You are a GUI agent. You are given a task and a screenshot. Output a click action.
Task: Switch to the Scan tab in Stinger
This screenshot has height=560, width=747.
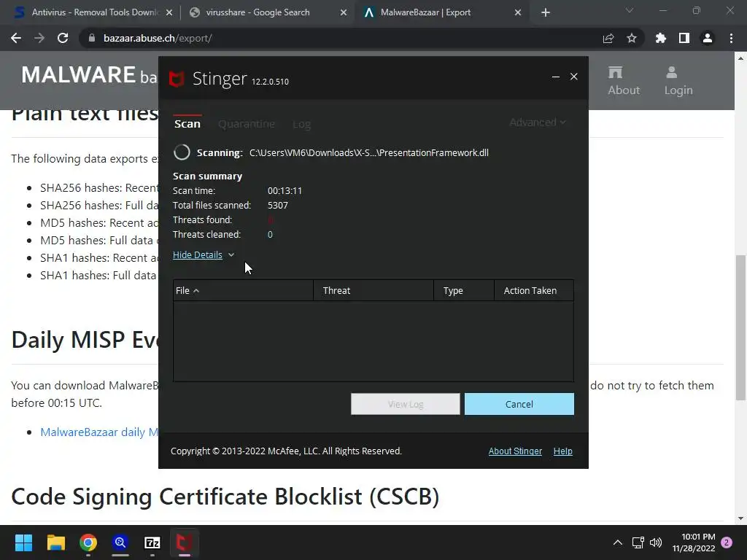187,124
